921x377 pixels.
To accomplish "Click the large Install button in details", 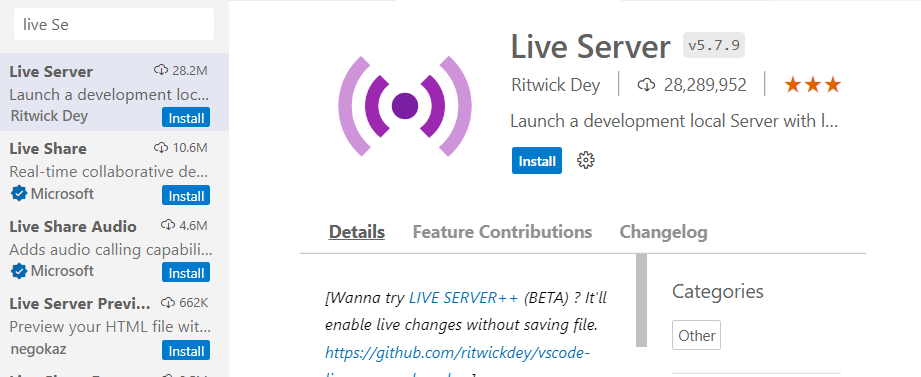I will [x=537, y=160].
